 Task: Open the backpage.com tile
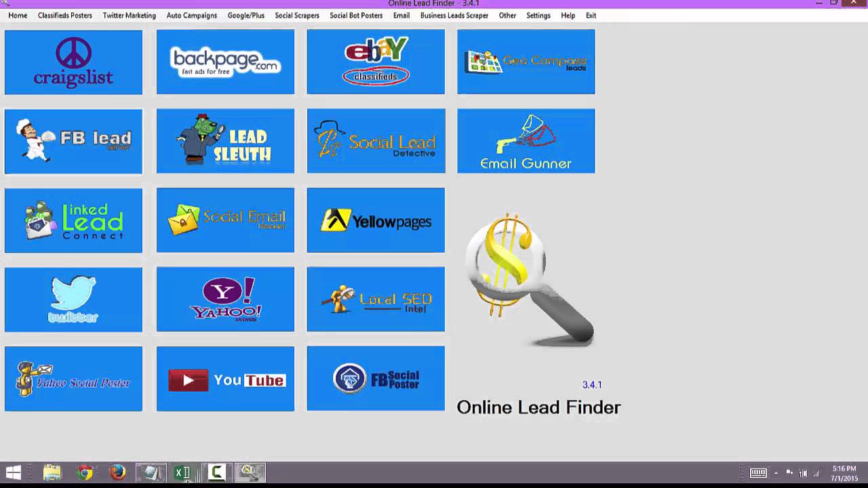coord(225,62)
